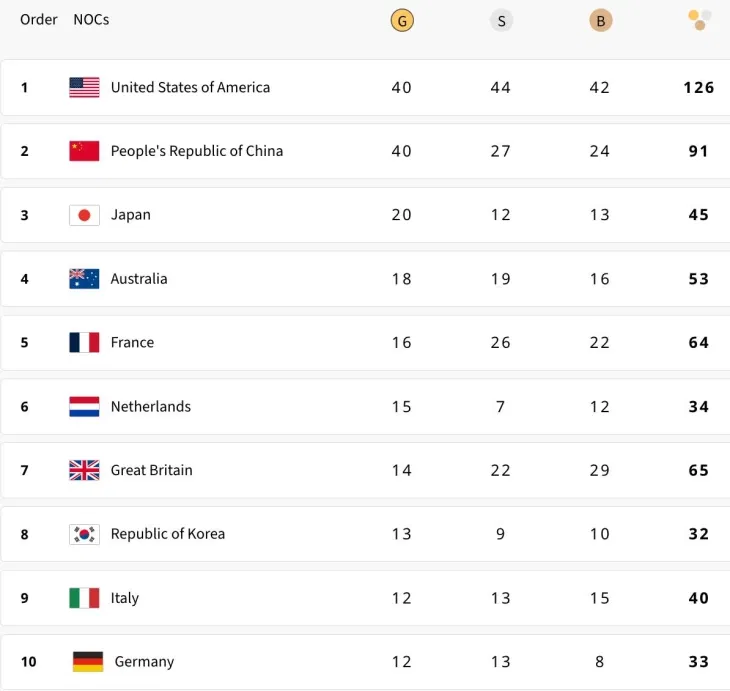Click the total medals column icon
Screen dimensions: 730x691
(x=699, y=20)
